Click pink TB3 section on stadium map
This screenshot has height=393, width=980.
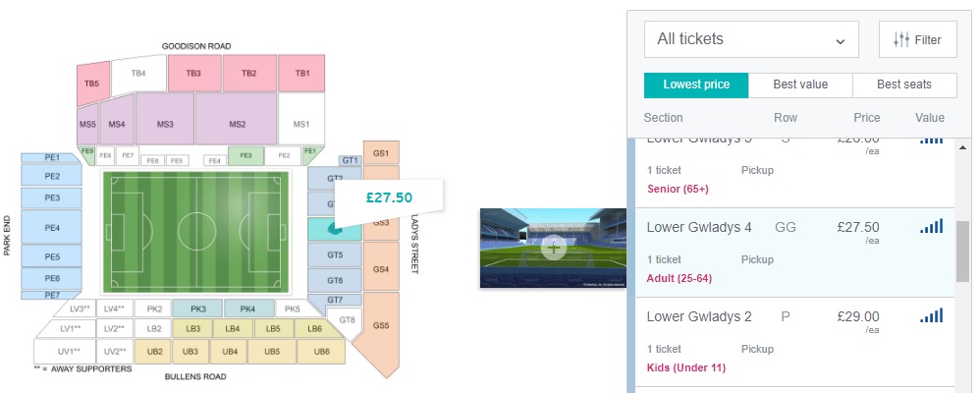tap(193, 74)
